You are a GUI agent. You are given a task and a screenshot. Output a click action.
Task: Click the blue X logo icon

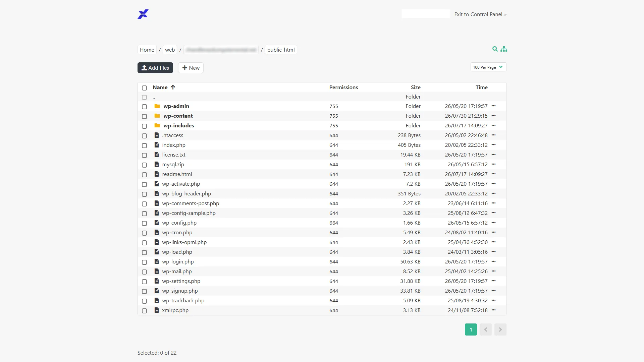pyautogui.click(x=143, y=14)
